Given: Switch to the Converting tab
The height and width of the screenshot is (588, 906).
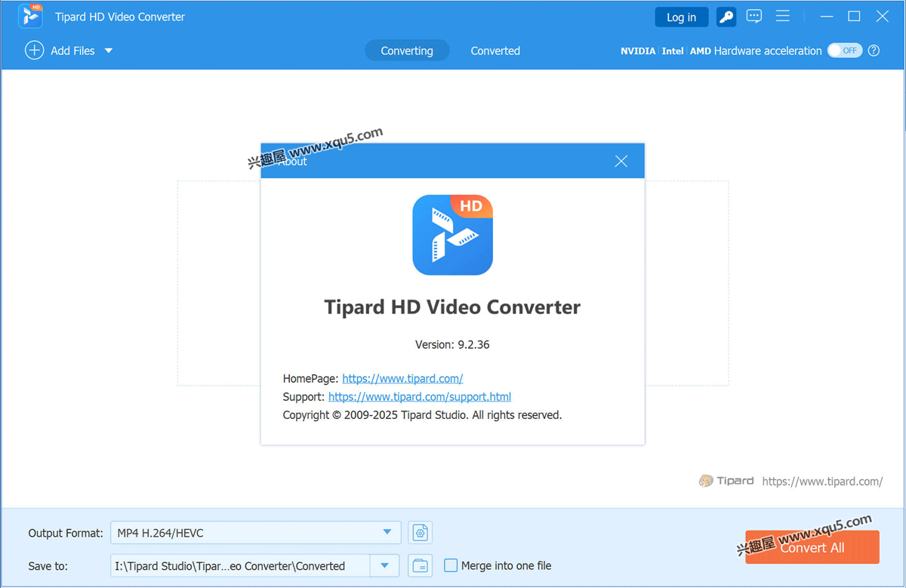Looking at the screenshot, I should click(x=407, y=51).
